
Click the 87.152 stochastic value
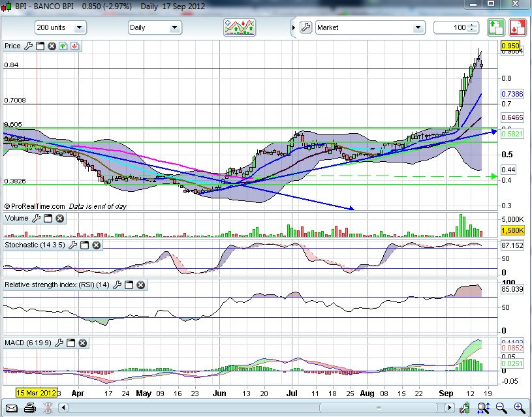pos(512,245)
